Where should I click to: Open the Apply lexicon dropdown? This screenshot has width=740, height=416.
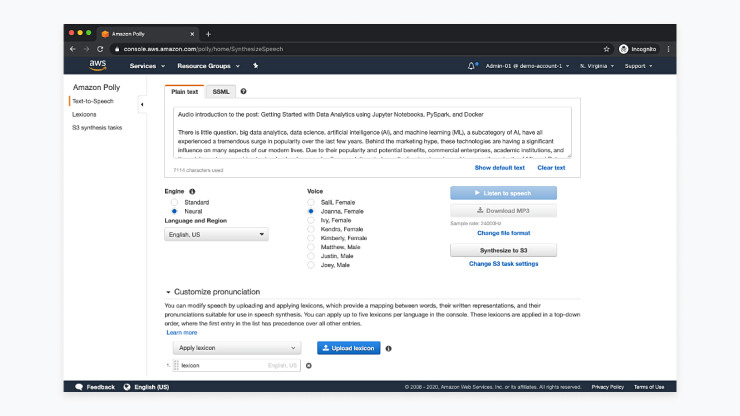(x=236, y=348)
